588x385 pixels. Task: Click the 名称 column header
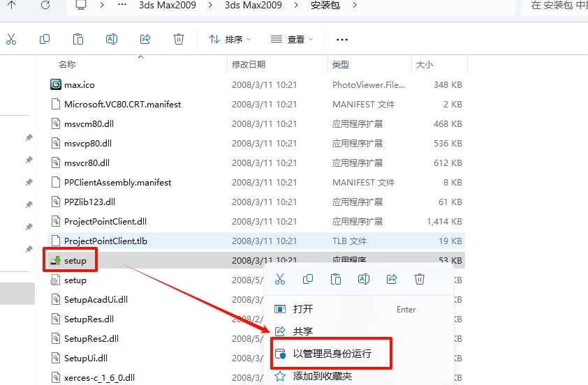(x=67, y=64)
